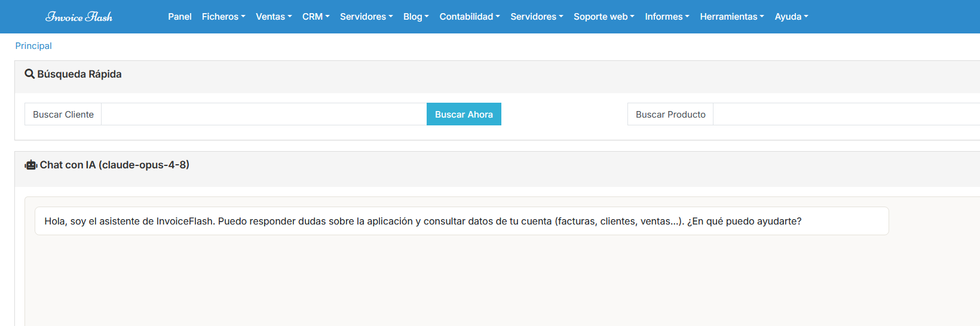Viewport: 980px width, 326px height.
Task: Click the magnifier icon beside Búsqueda Rápida
Action: [x=29, y=74]
